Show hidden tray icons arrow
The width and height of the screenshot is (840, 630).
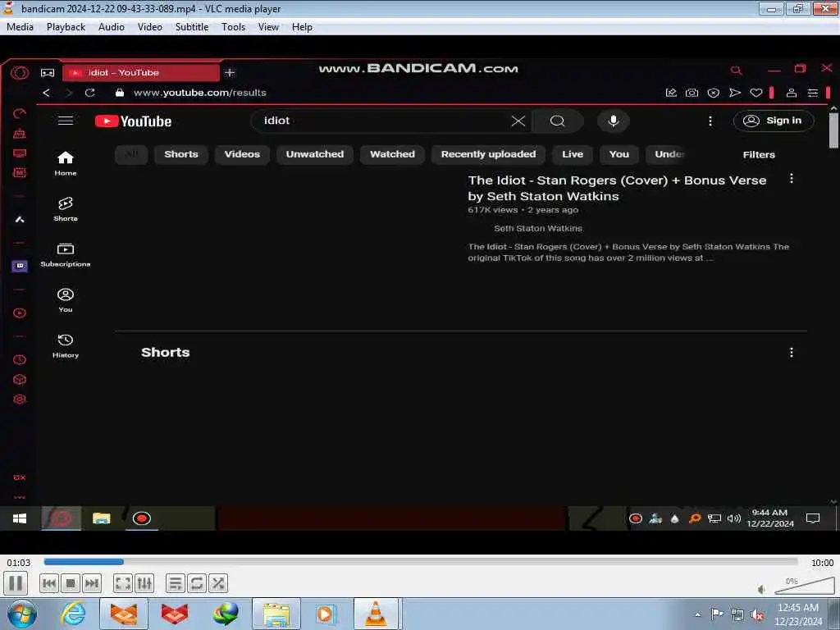697,614
